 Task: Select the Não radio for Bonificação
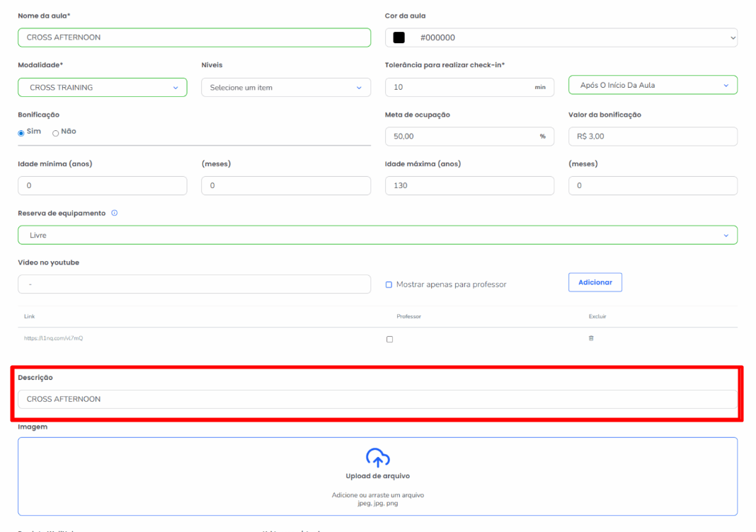coord(56,132)
